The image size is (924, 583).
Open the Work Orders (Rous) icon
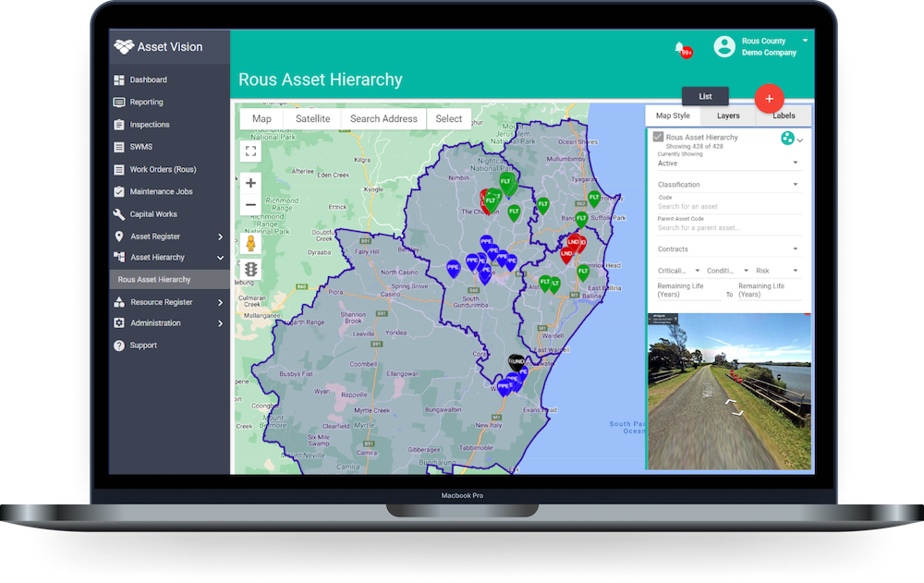click(x=119, y=170)
